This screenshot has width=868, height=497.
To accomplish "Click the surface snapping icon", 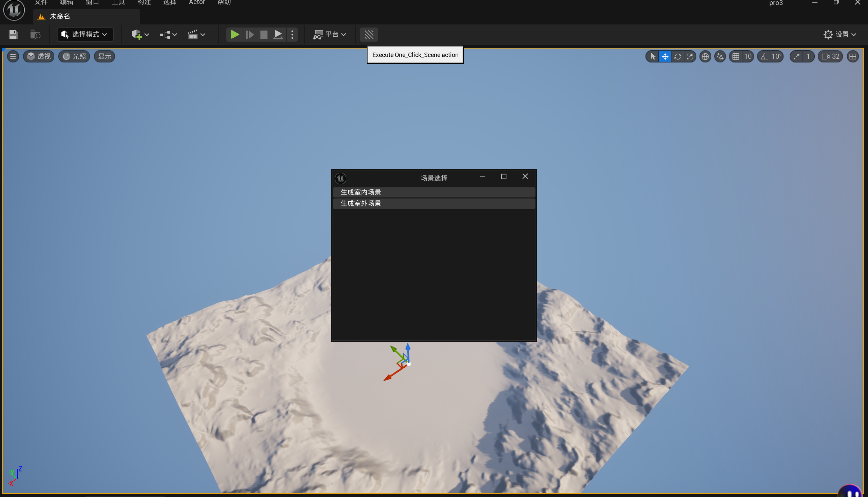I will (x=720, y=56).
